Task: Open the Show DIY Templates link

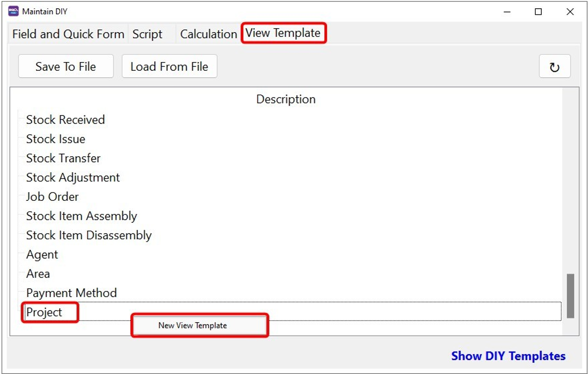Action: point(508,356)
